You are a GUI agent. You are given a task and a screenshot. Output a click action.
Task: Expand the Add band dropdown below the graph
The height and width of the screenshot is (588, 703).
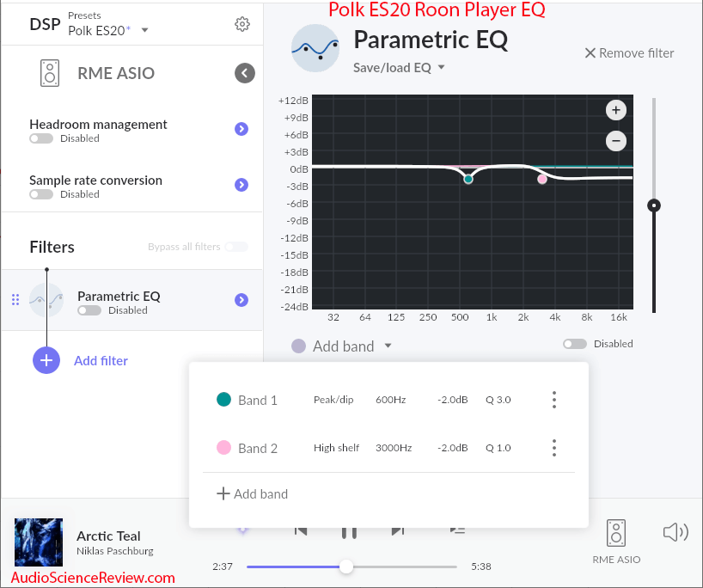(x=388, y=346)
